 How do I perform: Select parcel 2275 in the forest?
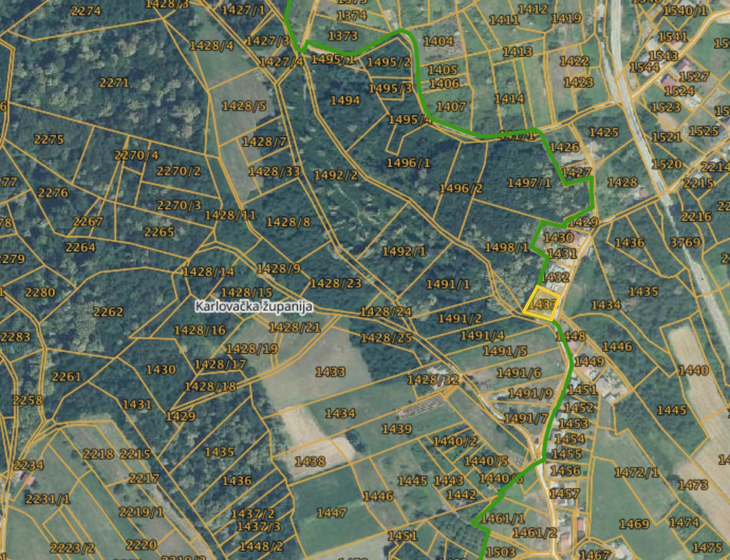49,139
